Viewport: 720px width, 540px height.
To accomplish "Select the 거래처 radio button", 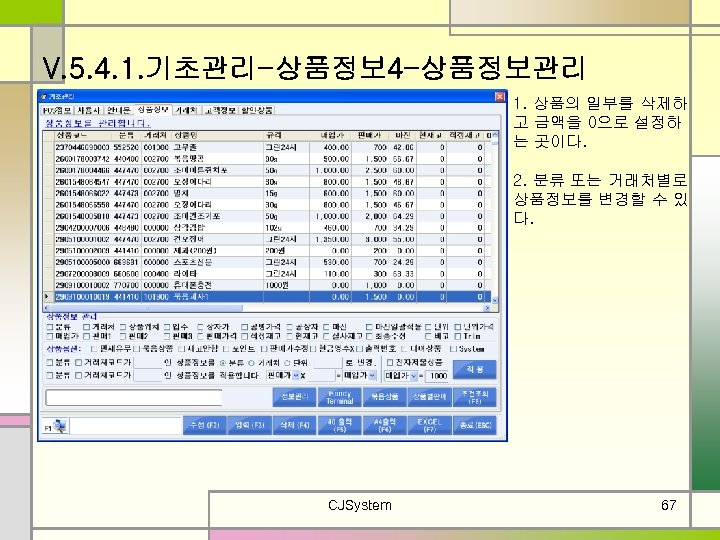I will (x=252, y=363).
